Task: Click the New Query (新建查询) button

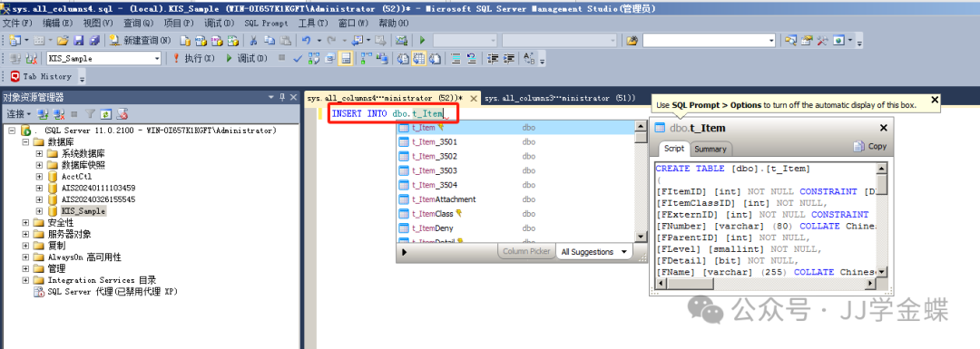Action: tap(140, 41)
